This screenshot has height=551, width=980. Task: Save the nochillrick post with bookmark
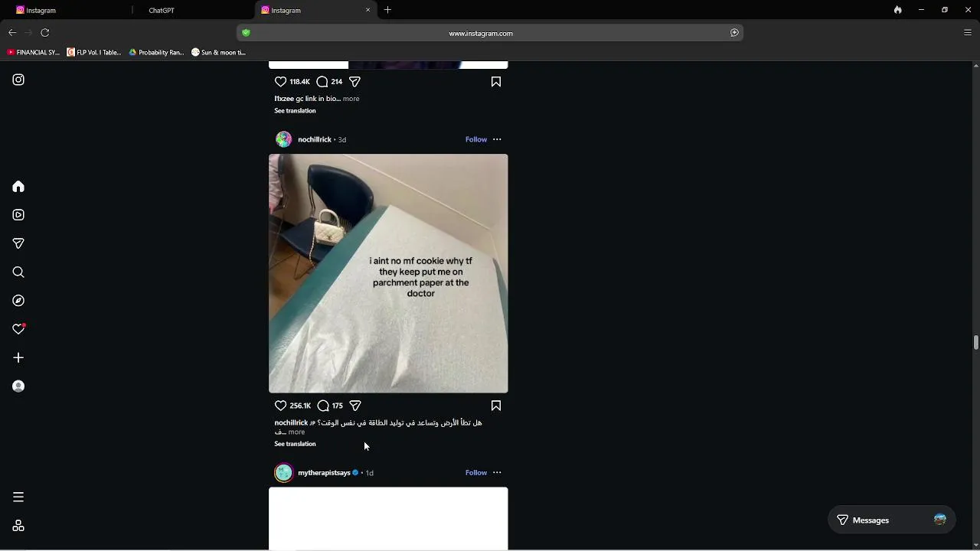coord(496,406)
